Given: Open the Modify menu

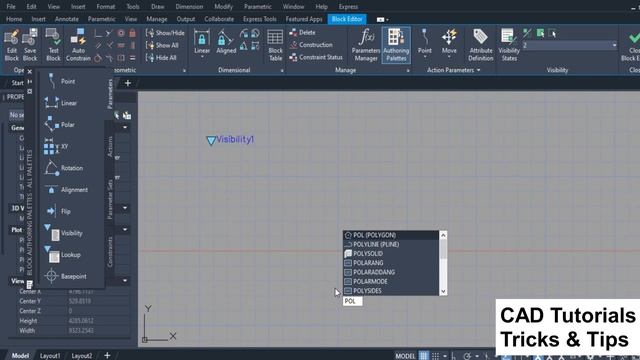Looking at the screenshot, I should point(223,7).
